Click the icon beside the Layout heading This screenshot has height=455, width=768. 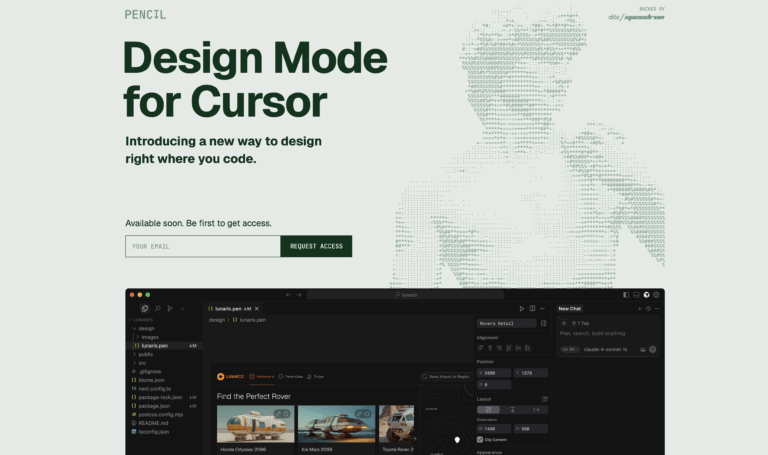pos(545,399)
